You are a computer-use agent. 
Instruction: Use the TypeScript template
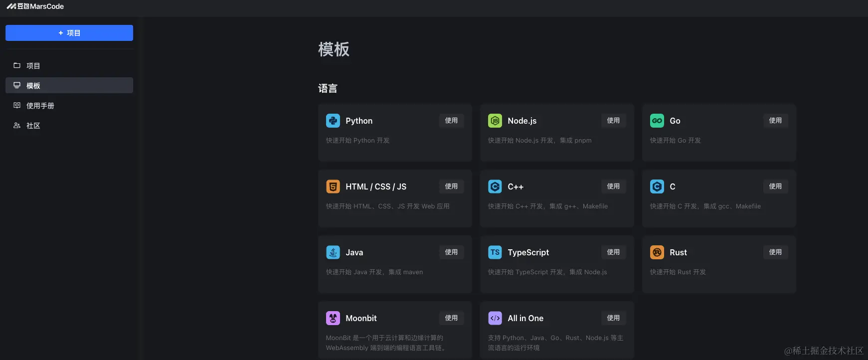(613, 252)
